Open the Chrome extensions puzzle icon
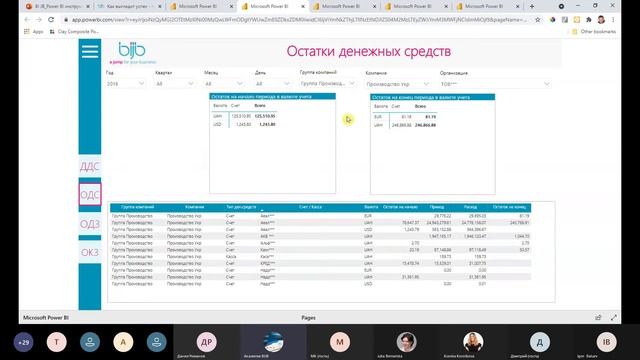The image size is (640, 360). click(x=589, y=20)
